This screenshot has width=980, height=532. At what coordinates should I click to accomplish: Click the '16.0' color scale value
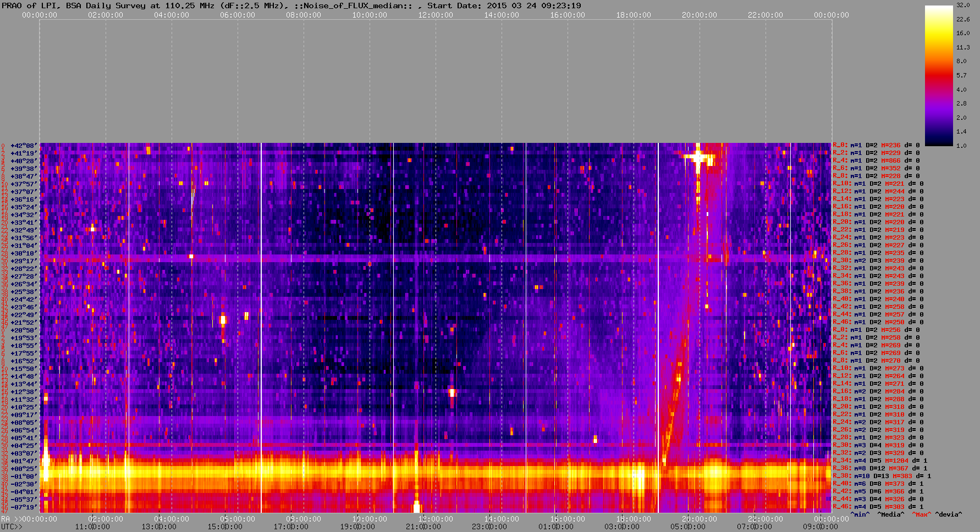[963, 33]
